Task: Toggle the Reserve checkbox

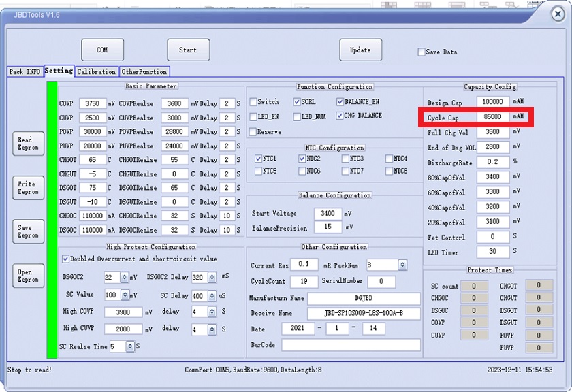Action: pyautogui.click(x=253, y=131)
